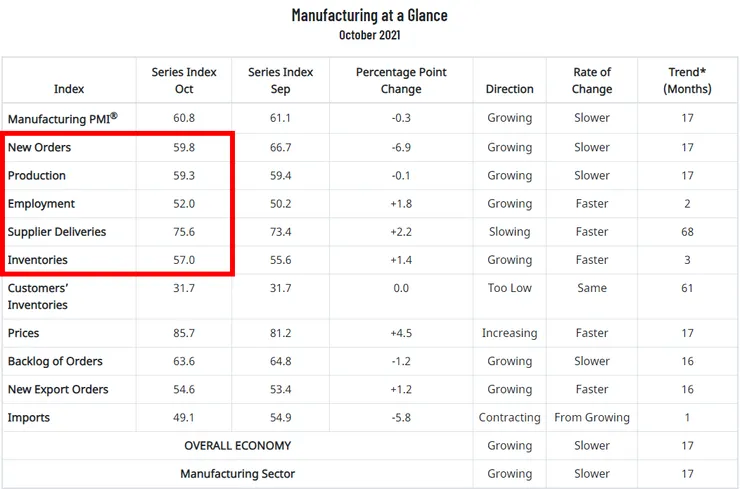Select the "New Export Orders" row label
Screen dimensions: 740x489
coord(58,389)
